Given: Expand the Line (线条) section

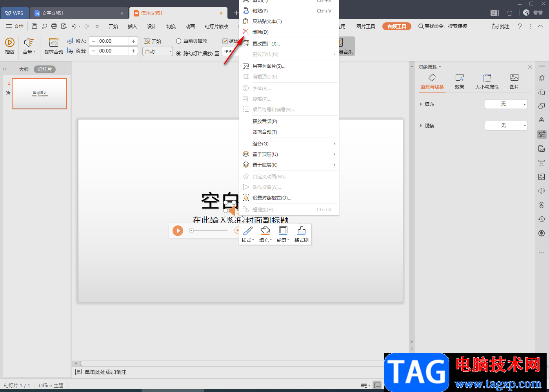Looking at the screenshot, I should tap(421, 126).
